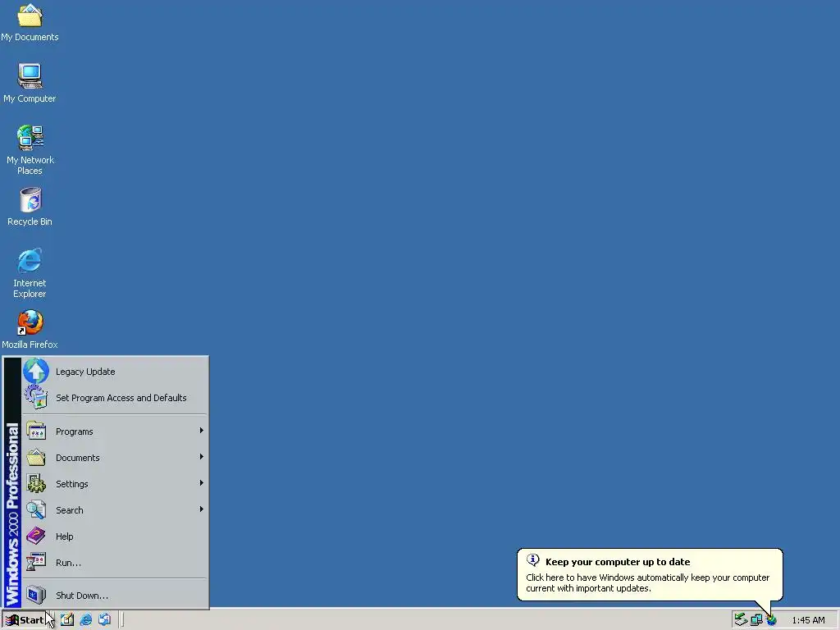Click the Run dialog icon in menu
Screen dimensions: 840x630
pos(36,562)
